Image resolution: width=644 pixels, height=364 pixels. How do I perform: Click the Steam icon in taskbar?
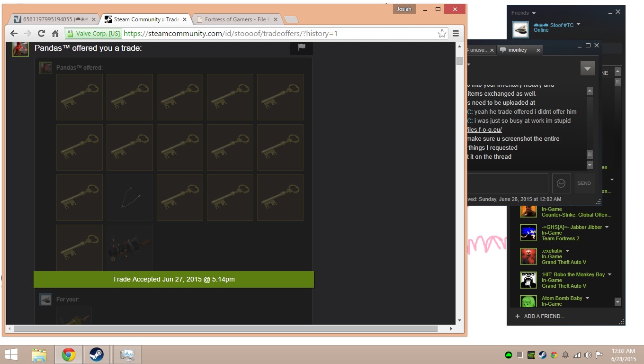coord(97,355)
